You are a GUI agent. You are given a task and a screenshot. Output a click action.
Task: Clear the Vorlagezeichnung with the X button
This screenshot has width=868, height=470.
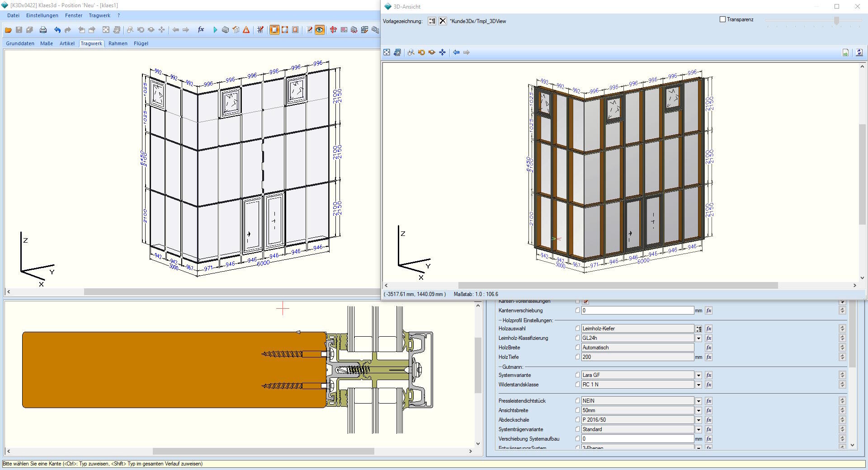(443, 21)
